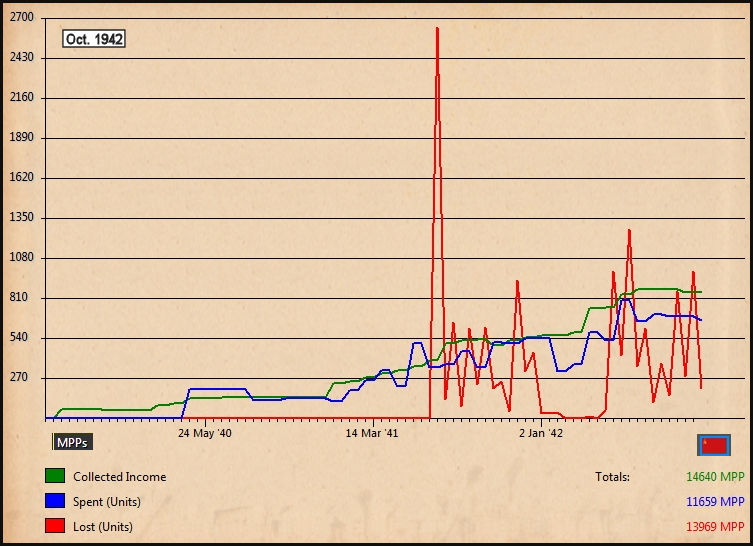Click the MPPs chart selector button
The image size is (753, 546).
click(71, 441)
